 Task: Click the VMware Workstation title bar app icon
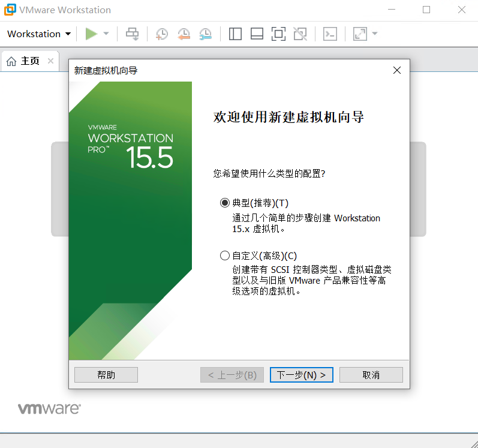10,10
